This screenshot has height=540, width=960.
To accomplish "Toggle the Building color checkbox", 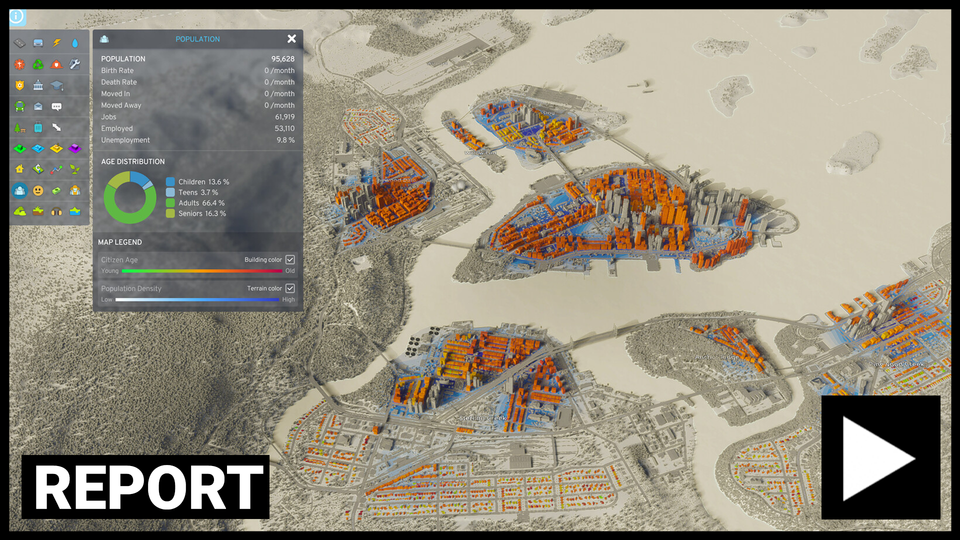I will [290, 260].
